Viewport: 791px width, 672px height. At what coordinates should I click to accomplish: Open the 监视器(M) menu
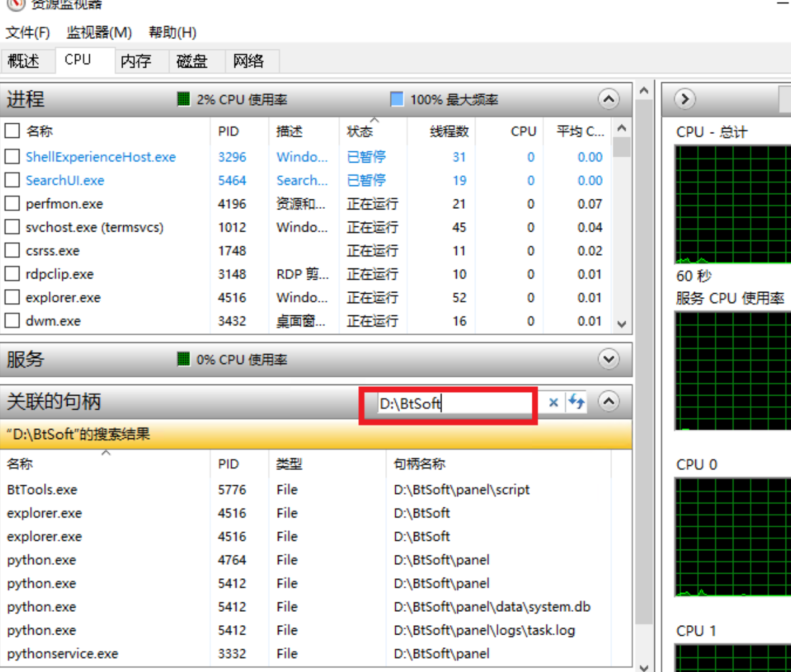99,32
